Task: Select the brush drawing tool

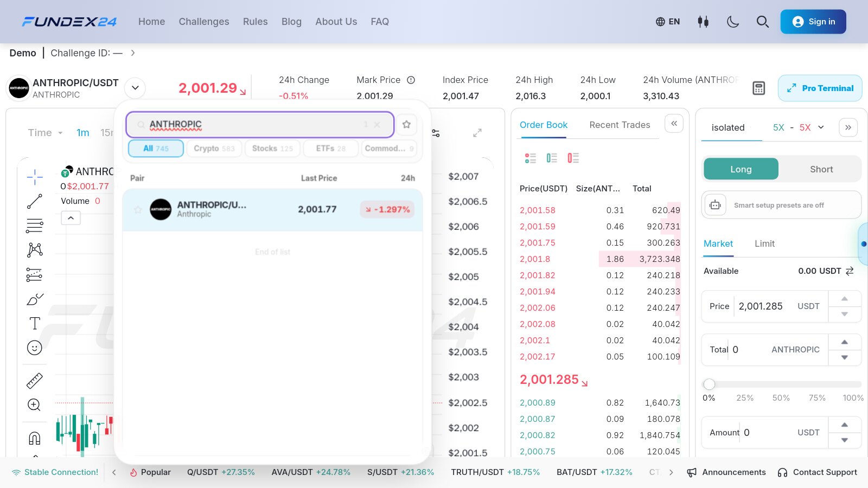Action: (x=35, y=299)
